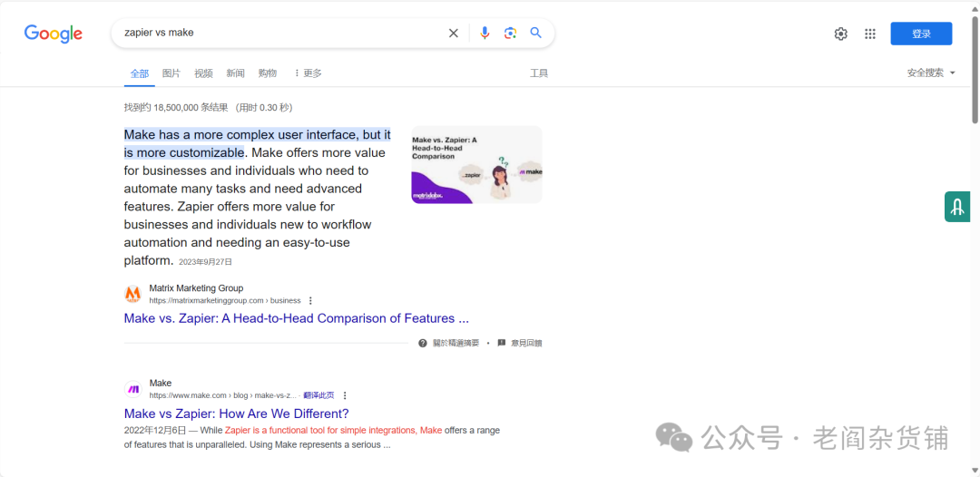Switch to the 购物 tab
This screenshot has height=477, width=980.
[x=268, y=73]
